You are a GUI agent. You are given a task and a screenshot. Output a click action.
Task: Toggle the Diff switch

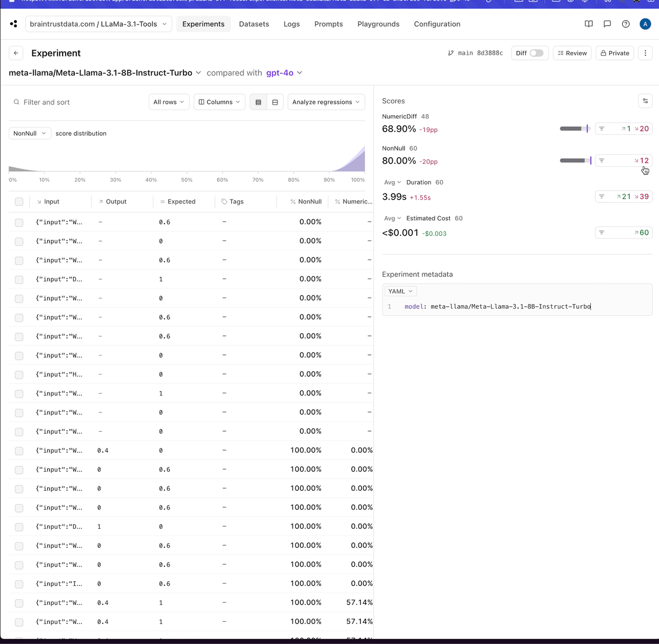point(536,53)
